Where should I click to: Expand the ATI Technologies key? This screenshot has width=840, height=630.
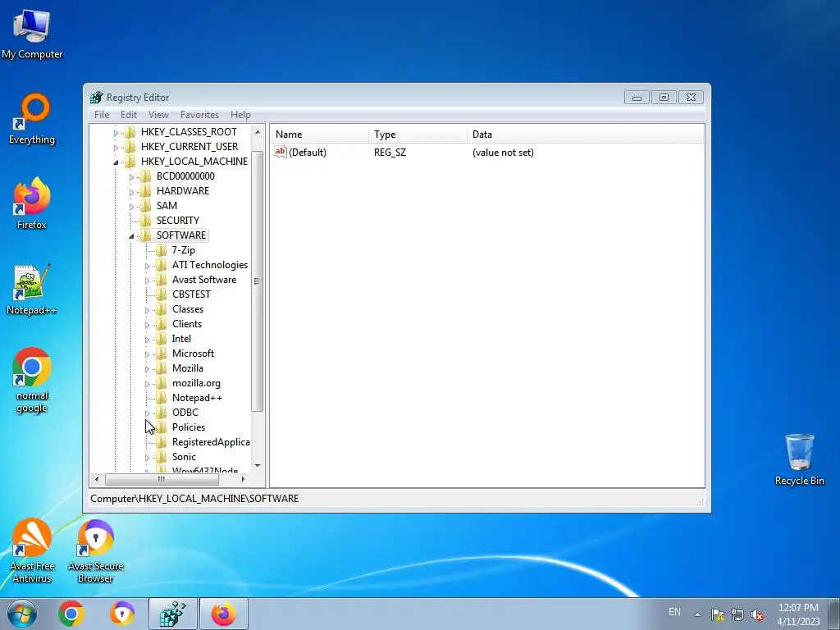click(x=147, y=265)
